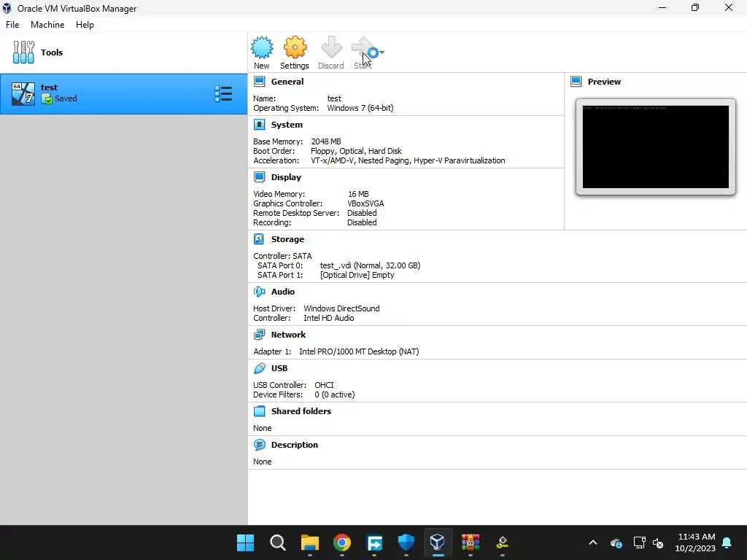Click the Preview heading text
Screen dimensions: 747x560
click(604, 82)
